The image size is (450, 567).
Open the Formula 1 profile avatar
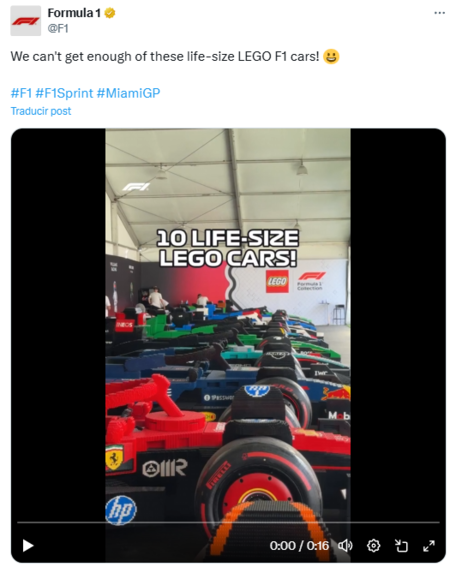tap(25, 21)
